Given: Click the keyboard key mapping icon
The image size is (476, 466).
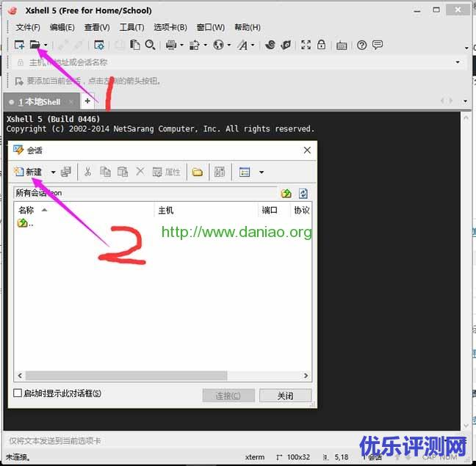Looking at the screenshot, I should (x=342, y=45).
